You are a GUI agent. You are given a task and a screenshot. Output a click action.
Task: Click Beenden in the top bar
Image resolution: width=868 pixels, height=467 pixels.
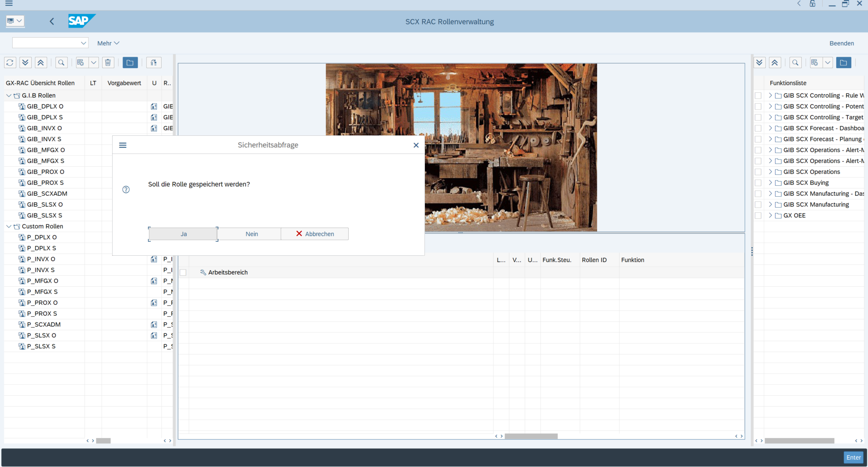841,43
